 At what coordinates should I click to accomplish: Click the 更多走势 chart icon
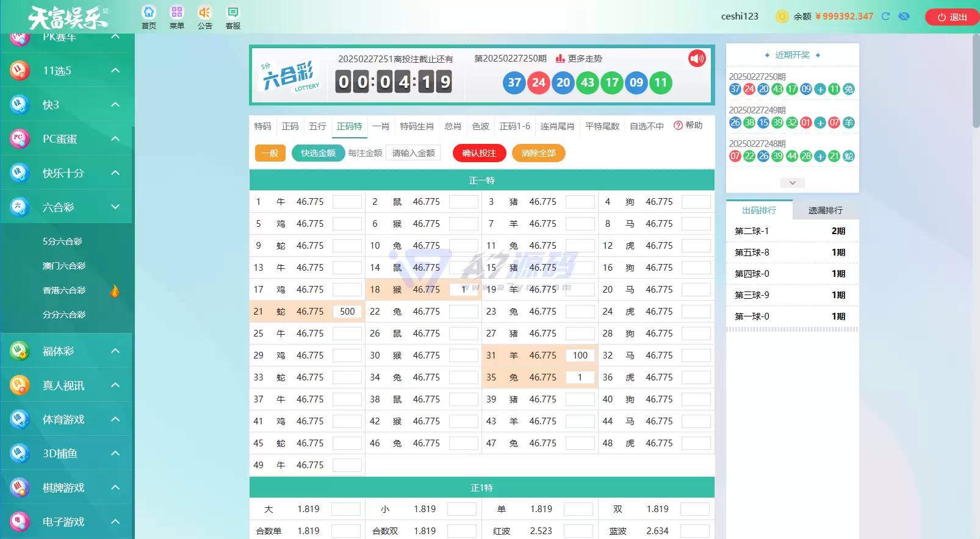coord(560,59)
